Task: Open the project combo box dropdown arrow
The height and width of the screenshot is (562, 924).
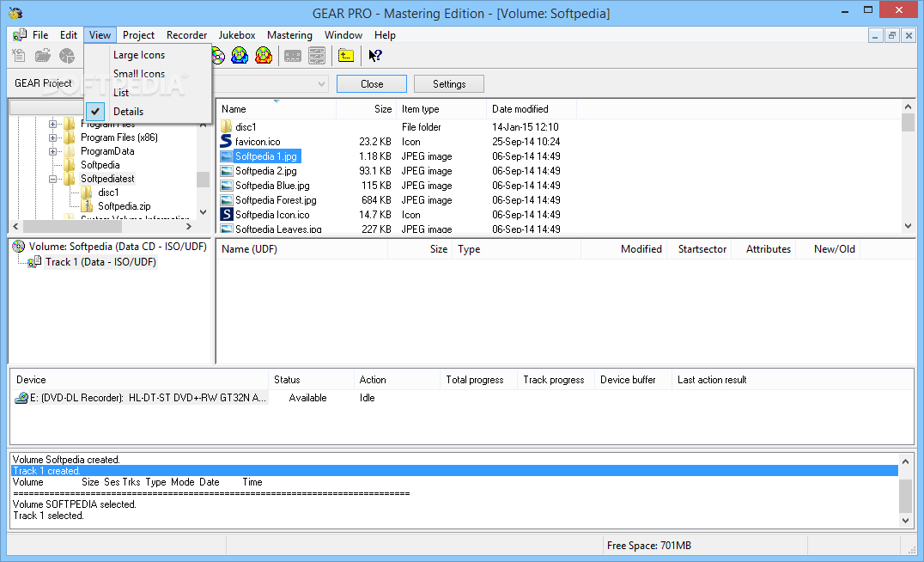Action: pos(321,83)
